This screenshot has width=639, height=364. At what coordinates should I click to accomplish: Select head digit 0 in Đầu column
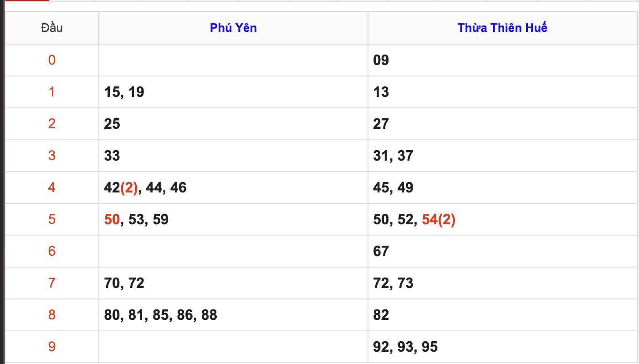[x=51, y=60]
